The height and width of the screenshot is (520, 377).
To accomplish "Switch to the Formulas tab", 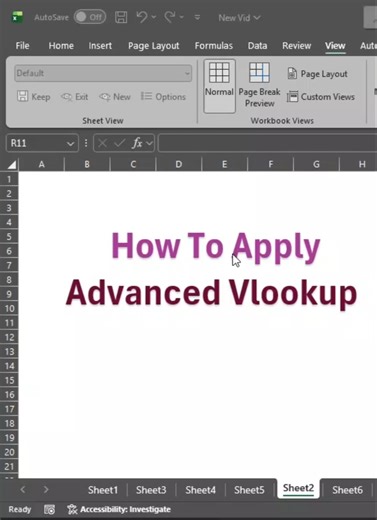I will (x=214, y=46).
